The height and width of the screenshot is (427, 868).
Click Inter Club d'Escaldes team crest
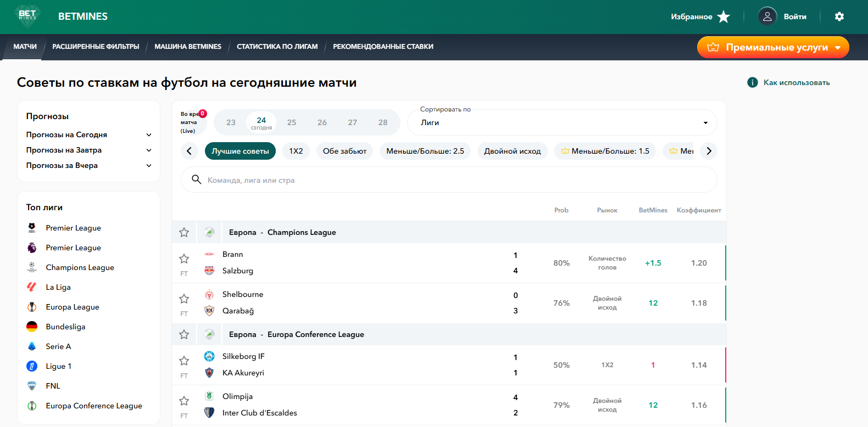[x=209, y=413]
